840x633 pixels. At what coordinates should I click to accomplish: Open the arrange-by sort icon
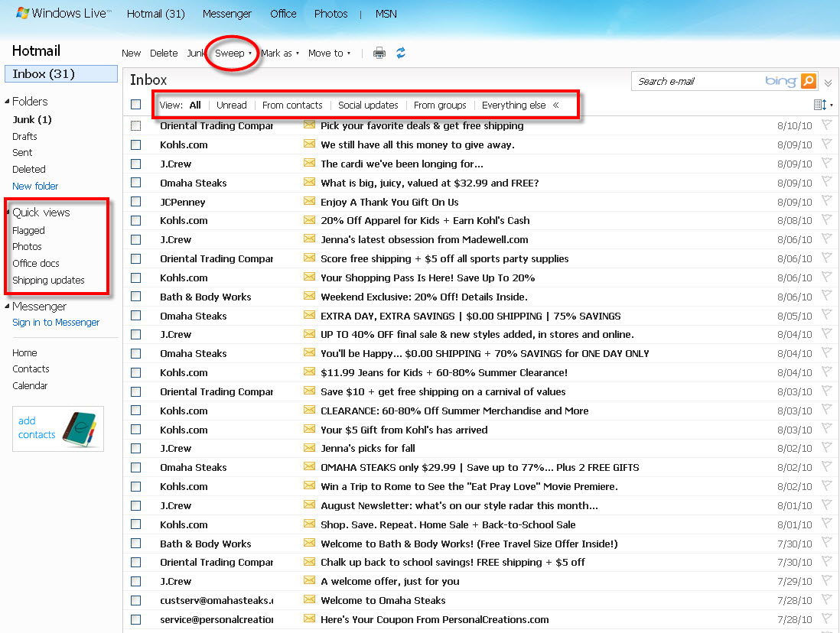822,105
